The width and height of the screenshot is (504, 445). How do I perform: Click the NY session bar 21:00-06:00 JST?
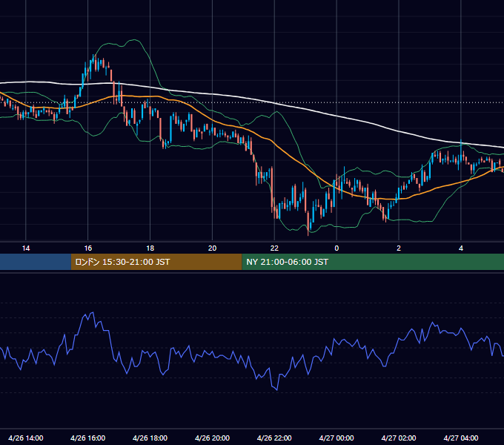(373, 262)
